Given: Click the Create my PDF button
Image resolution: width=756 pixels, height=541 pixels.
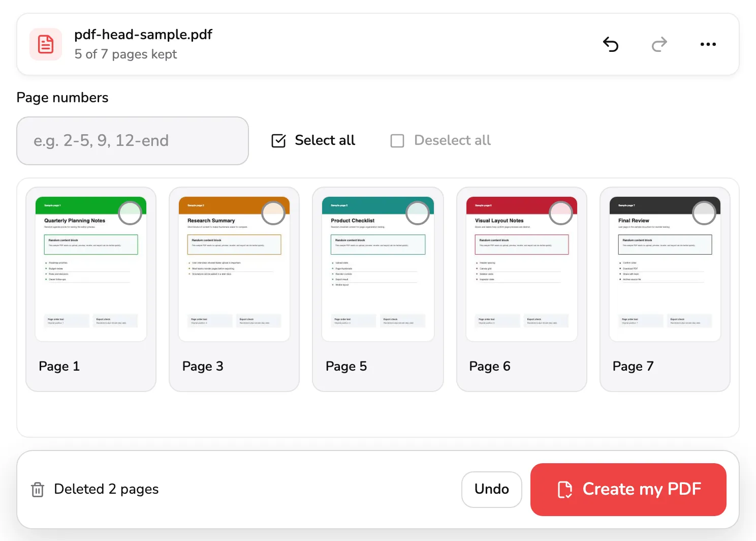Looking at the screenshot, I should click(x=628, y=489).
